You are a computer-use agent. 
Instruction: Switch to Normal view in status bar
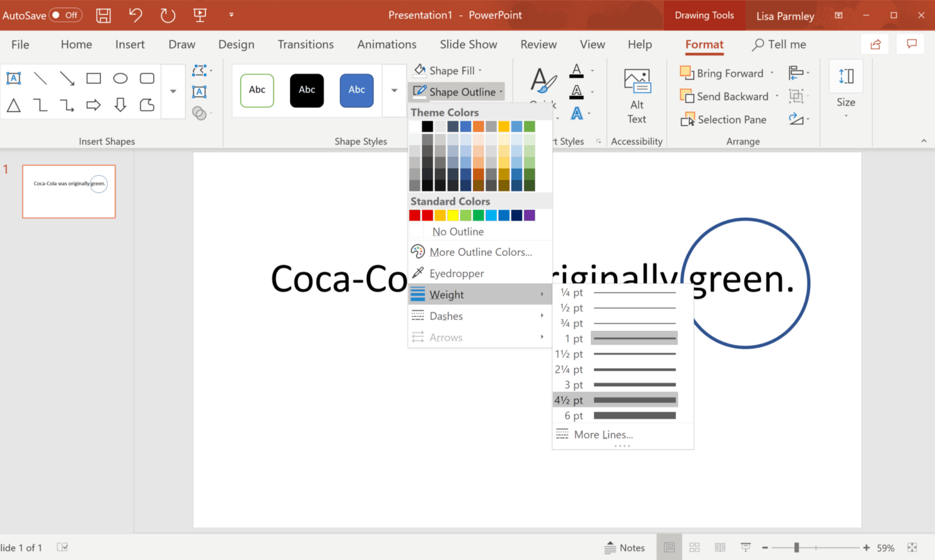[669, 548]
